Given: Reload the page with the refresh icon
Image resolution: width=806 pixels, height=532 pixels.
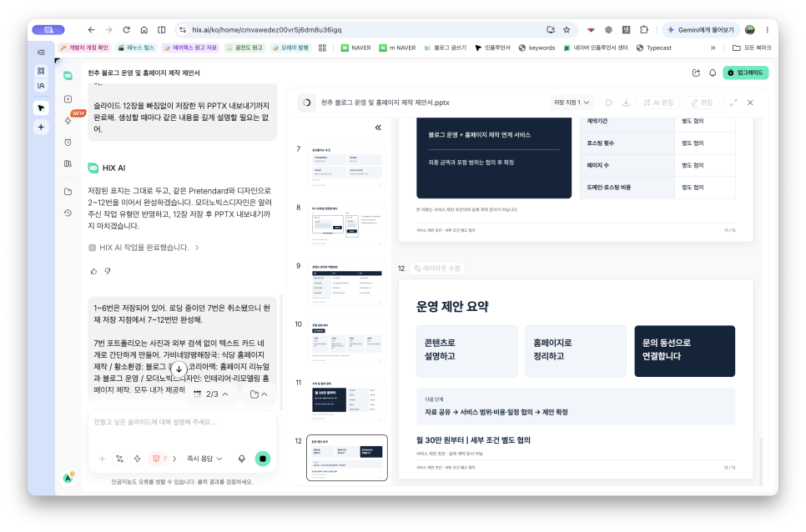Looking at the screenshot, I should coord(127,30).
